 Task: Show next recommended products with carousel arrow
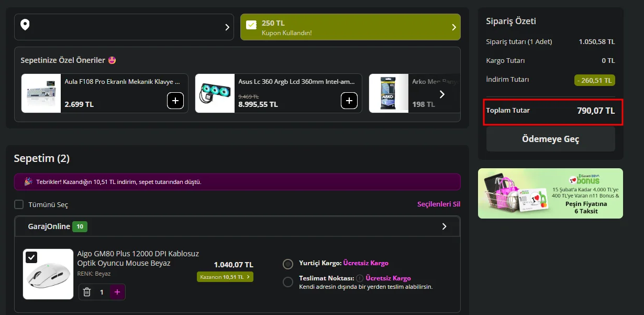click(x=442, y=94)
